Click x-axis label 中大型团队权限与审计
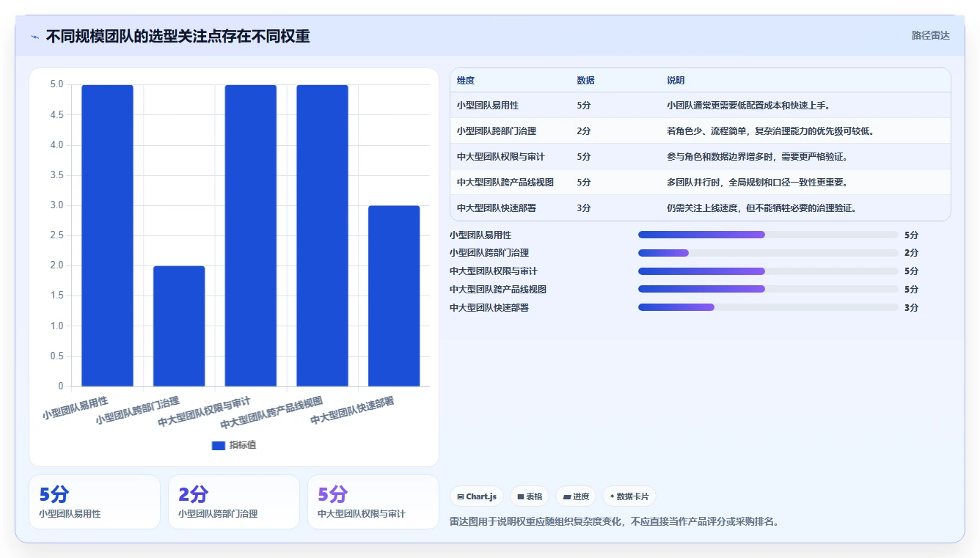The image size is (980, 558). point(205,412)
